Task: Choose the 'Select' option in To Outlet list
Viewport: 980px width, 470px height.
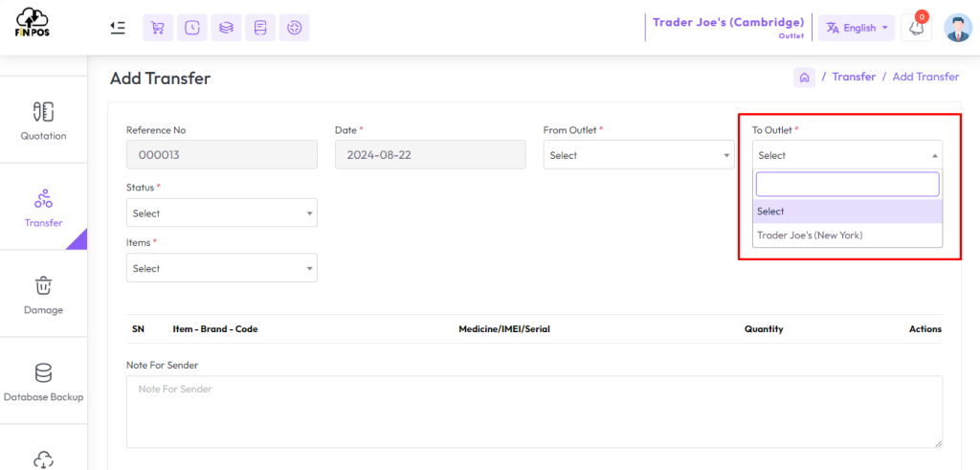Action: coord(848,212)
